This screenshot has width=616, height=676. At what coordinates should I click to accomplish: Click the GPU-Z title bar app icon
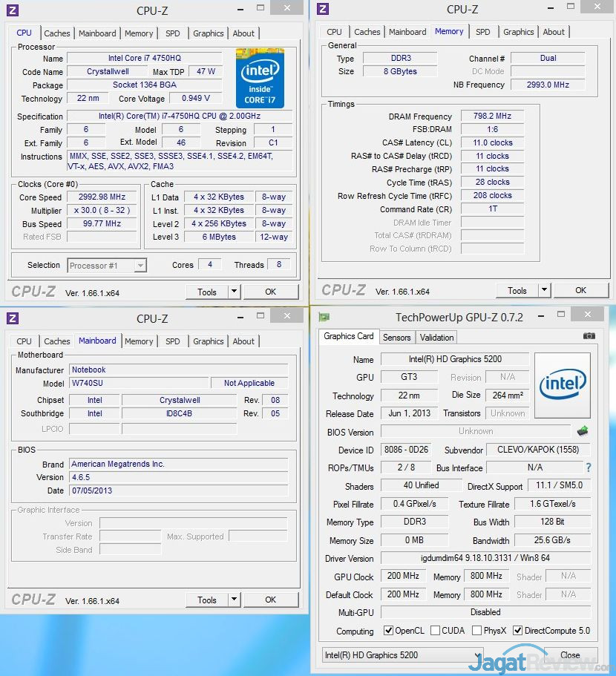pos(324,318)
